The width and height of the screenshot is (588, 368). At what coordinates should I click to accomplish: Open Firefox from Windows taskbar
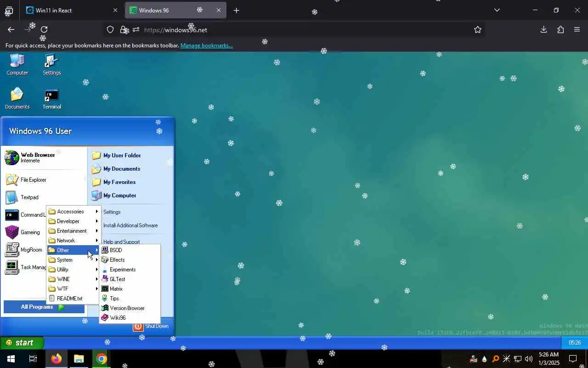[x=57, y=359]
